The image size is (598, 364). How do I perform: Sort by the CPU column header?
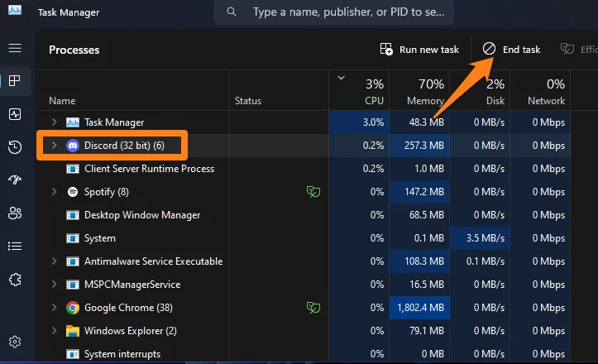(x=359, y=91)
